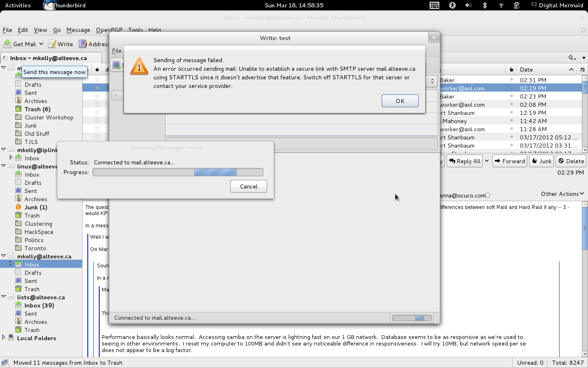Open the Toronto folder
588x368 pixels.
[35, 248]
